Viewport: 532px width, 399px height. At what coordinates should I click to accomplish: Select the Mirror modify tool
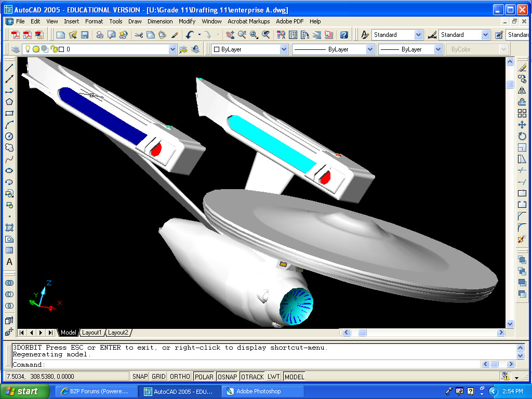[x=522, y=90]
